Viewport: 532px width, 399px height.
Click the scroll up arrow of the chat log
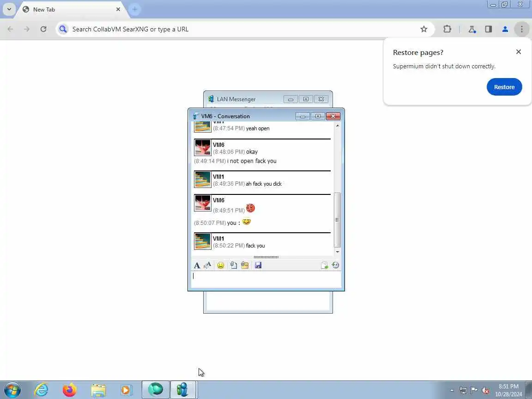[337, 126]
